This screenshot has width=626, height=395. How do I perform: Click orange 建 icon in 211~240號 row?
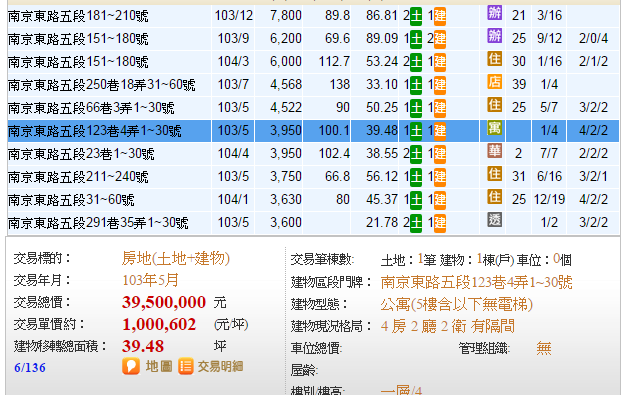(440, 177)
